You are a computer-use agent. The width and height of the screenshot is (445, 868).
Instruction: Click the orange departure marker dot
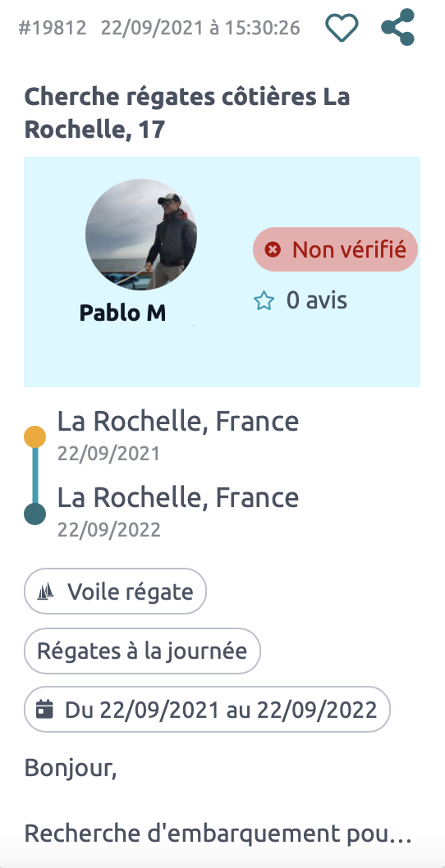pyautogui.click(x=35, y=436)
